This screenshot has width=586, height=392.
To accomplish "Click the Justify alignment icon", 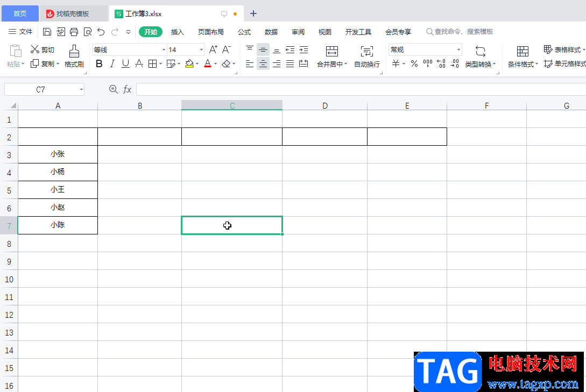I will [x=290, y=64].
